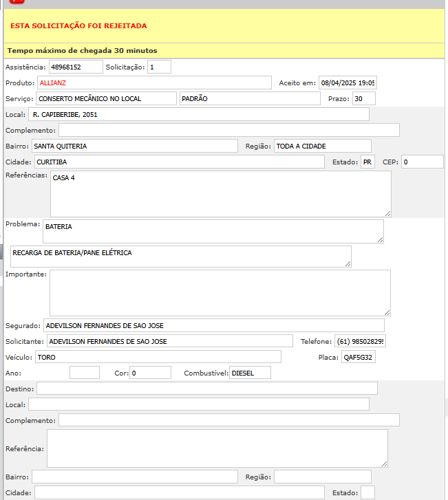Click the CONSERTO MECÂNICO NO LOCAL field
448x500 pixels.
(106, 98)
